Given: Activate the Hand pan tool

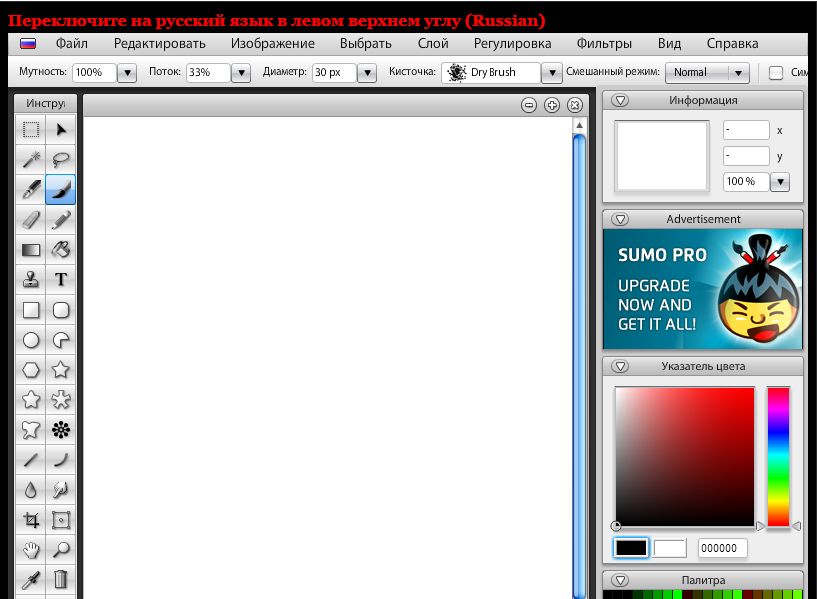Looking at the screenshot, I should pyautogui.click(x=31, y=549).
